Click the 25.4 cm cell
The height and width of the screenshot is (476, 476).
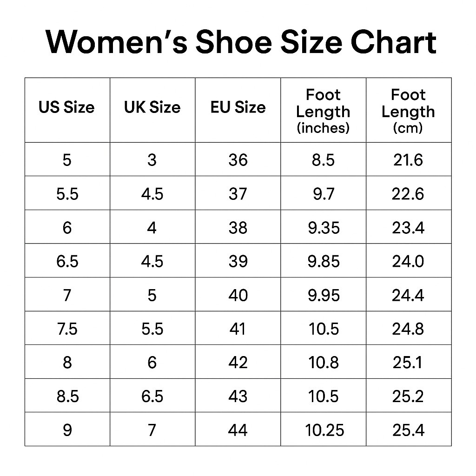[408, 430]
